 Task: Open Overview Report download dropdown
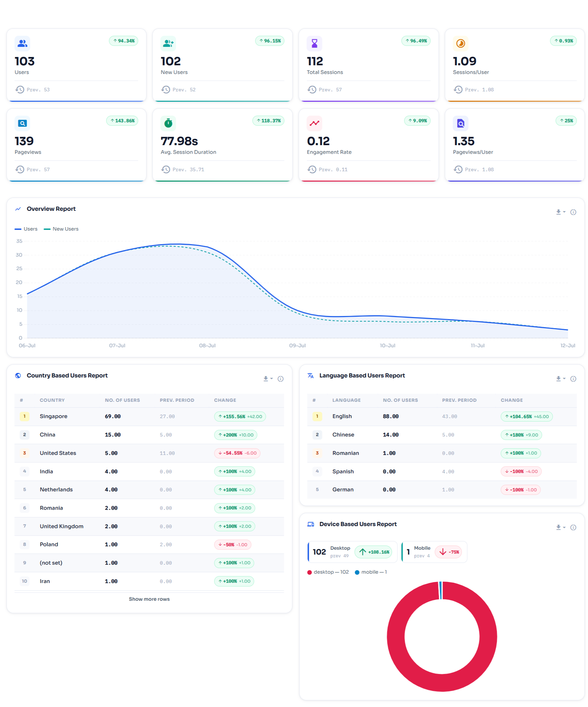click(561, 212)
